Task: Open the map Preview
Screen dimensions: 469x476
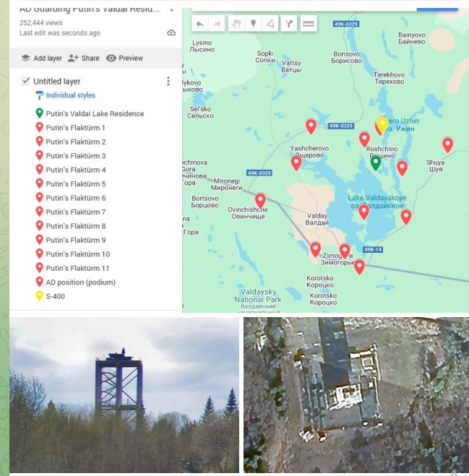Action: pos(124,59)
